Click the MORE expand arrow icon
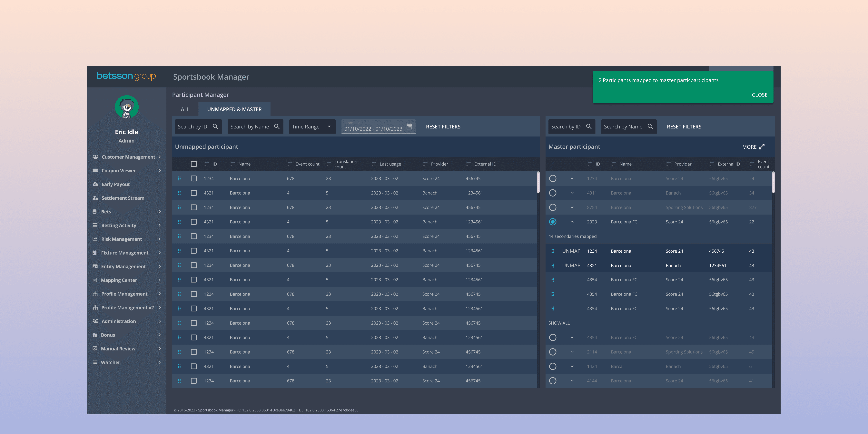The width and height of the screenshot is (868, 434). pos(762,147)
